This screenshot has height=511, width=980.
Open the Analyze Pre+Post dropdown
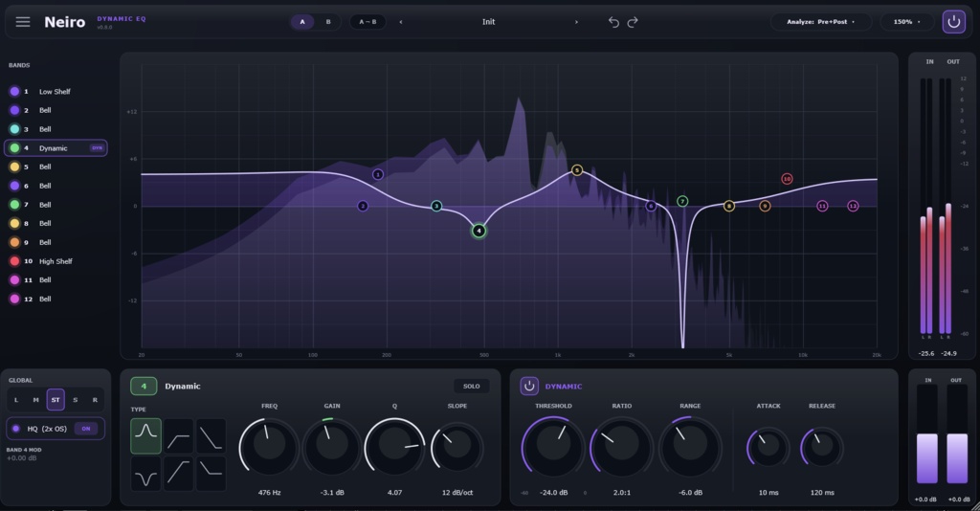pyautogui.click(x=820, y=22)
